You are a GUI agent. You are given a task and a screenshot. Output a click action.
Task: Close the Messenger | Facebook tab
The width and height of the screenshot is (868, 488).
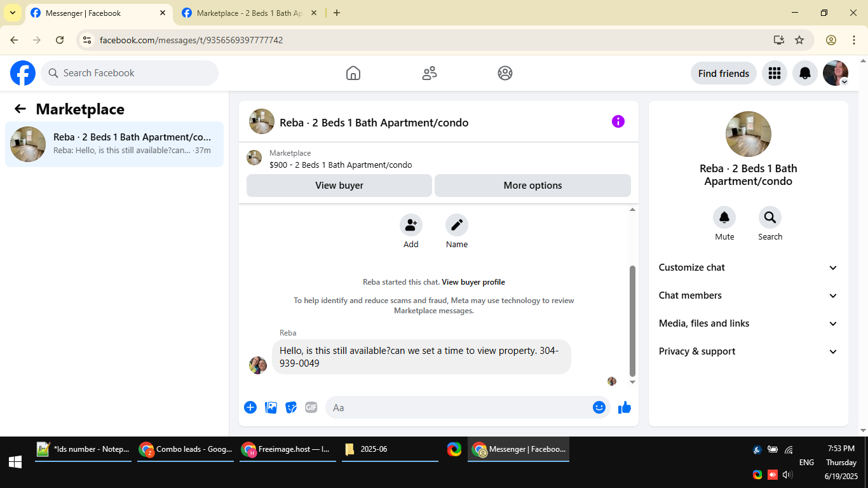163,13
